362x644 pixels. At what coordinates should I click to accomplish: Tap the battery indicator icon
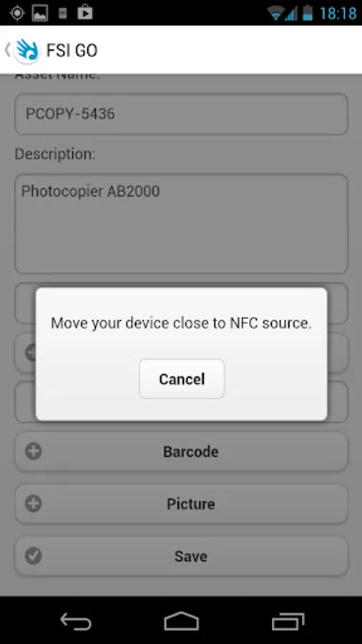(308, 13)
